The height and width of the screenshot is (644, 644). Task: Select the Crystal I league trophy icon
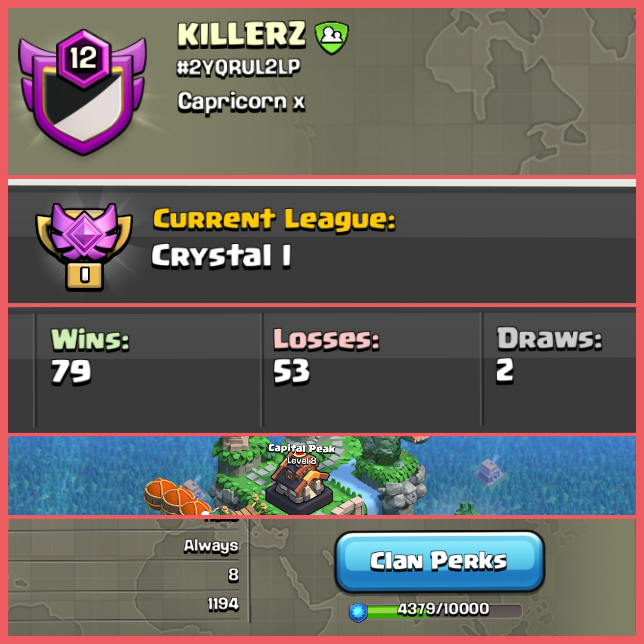tap(84, 246)
